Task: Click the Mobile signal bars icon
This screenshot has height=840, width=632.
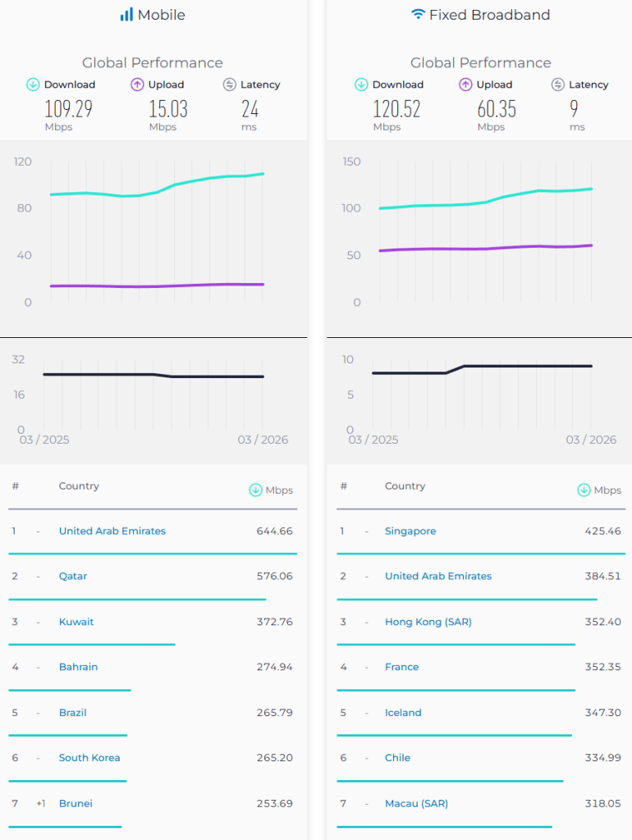Action: point(128,14)
